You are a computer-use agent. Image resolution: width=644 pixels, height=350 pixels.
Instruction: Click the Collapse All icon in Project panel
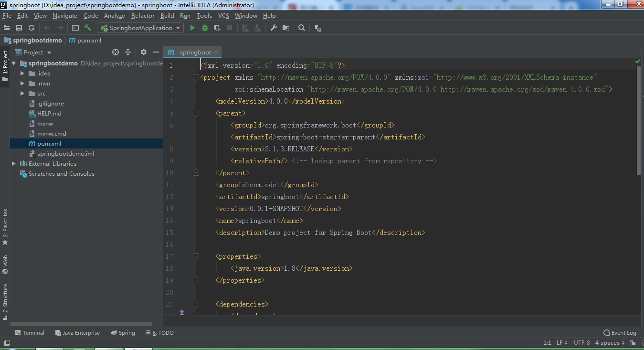(x=128, y=52)
